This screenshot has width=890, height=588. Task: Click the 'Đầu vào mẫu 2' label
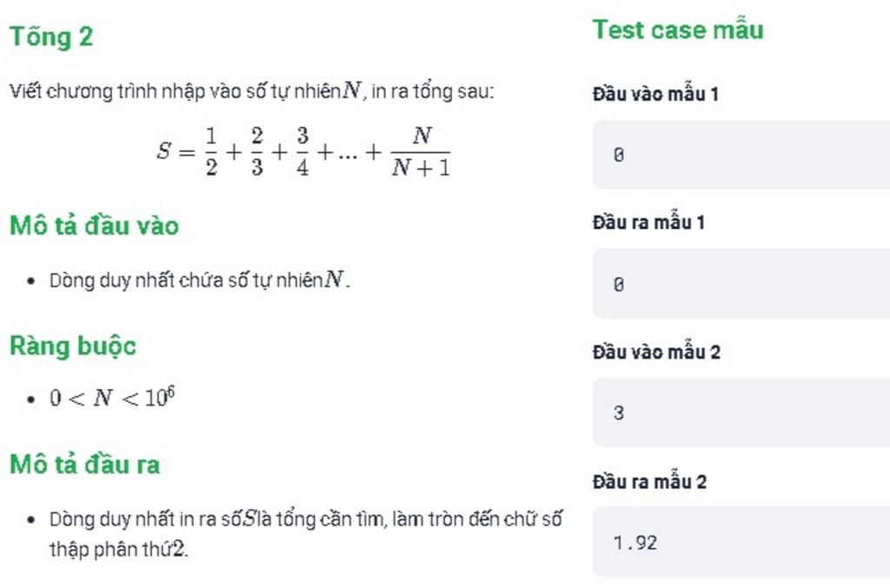pos(657,352)
